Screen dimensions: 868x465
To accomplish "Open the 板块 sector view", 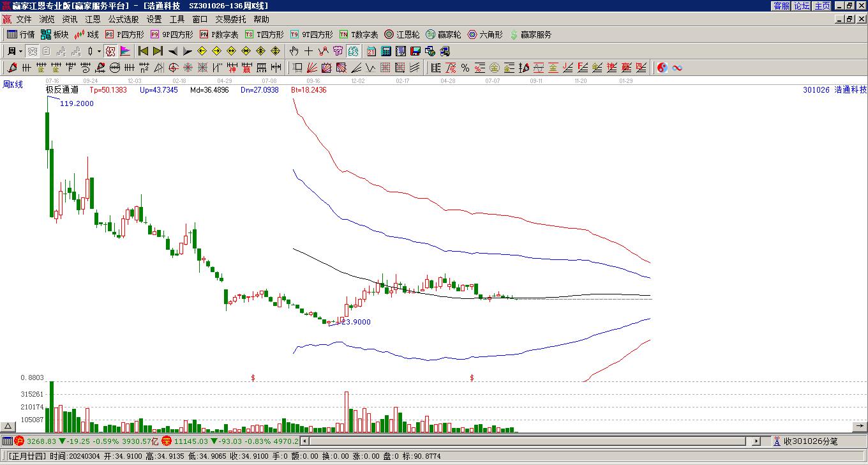I will pos(54,34).
